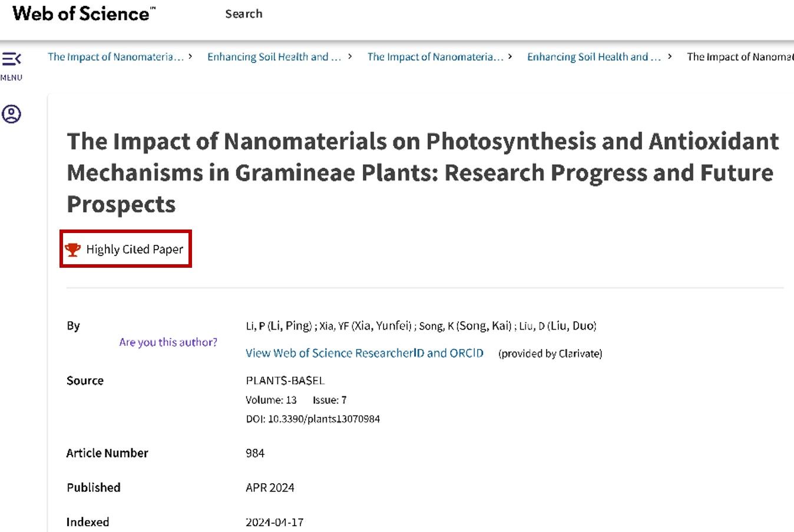Open the PLANTS-BASEL source journal
Viewport: 794px width, 532px height.
(285, 381)
